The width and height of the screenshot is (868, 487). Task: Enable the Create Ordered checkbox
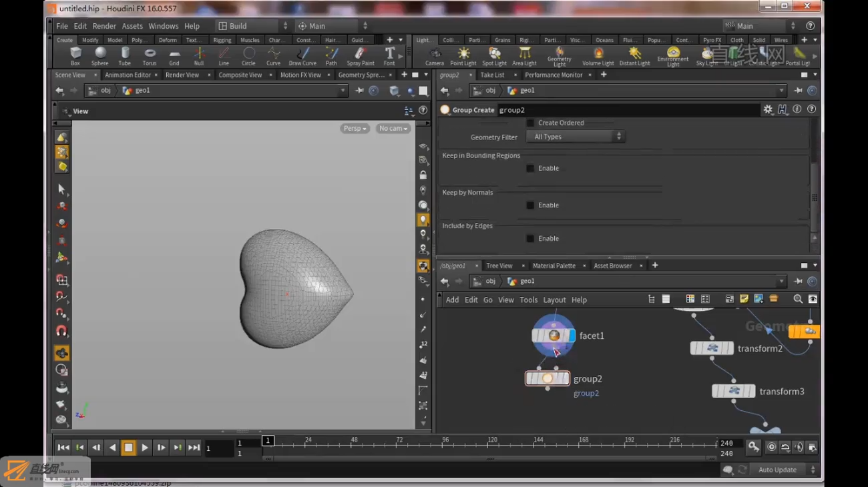[530, 123]
